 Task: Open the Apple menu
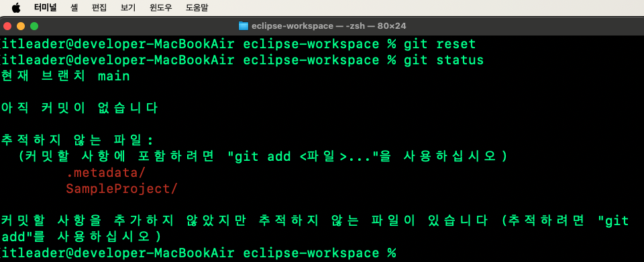[x=16, y=7]
